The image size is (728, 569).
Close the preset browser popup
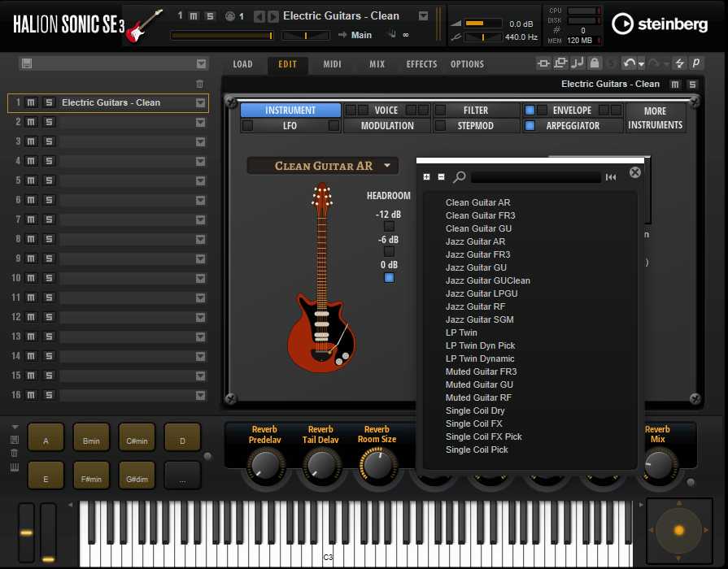pos(634,172)
